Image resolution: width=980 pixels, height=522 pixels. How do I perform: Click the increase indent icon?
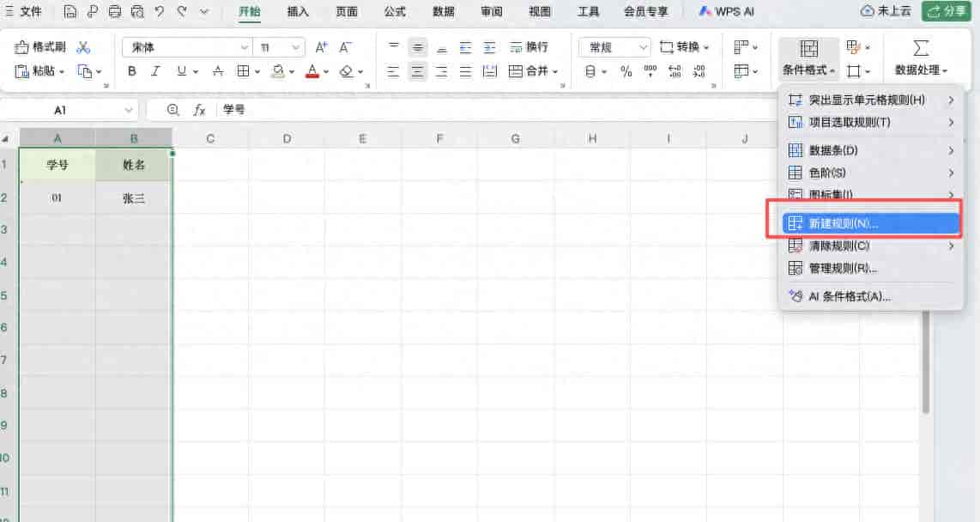tap(490, 47)
